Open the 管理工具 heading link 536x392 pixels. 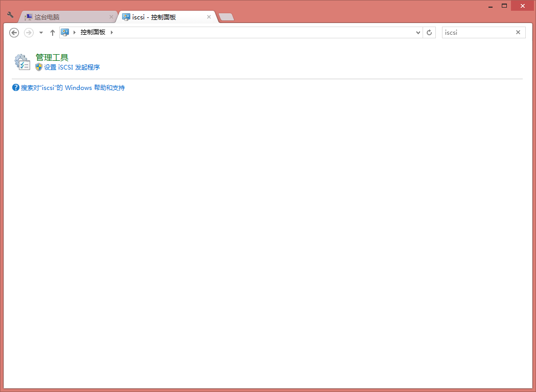click(x=52, y=57)
